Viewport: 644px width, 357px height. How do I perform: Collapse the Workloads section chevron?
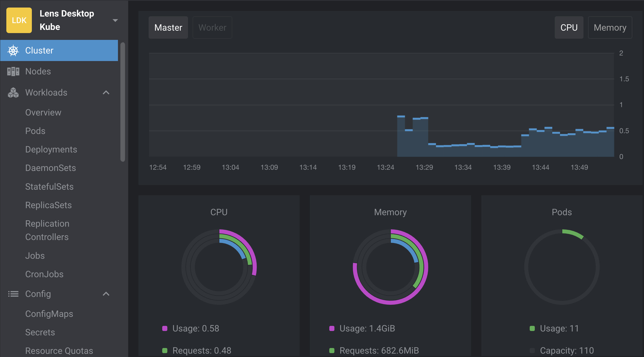106,92
